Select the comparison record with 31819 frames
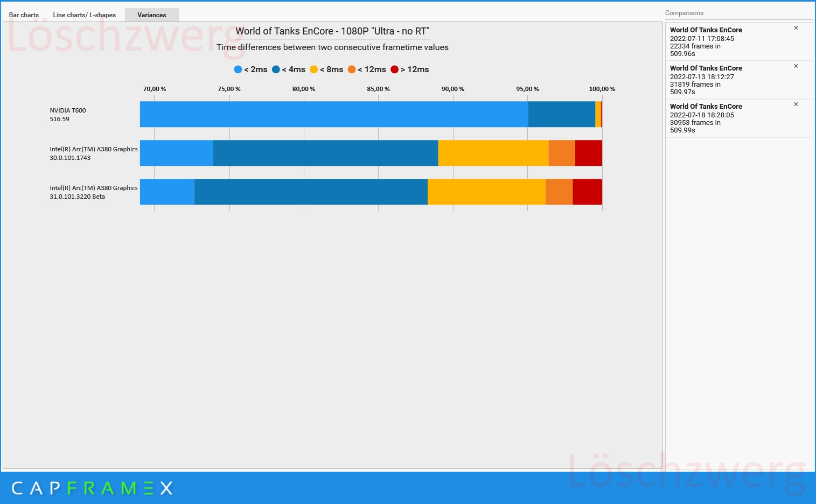Screen dimensions: 816x504 [739, 80]
